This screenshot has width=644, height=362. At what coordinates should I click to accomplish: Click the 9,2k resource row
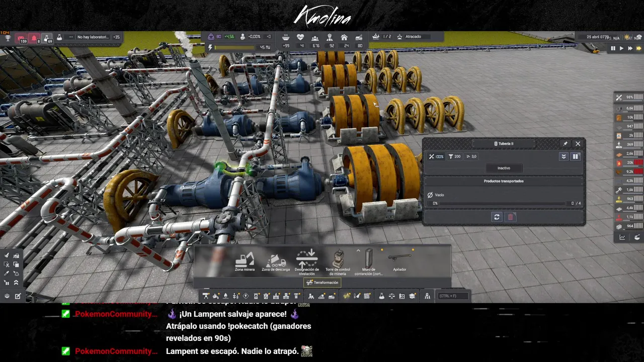click(x=629, y=171)
